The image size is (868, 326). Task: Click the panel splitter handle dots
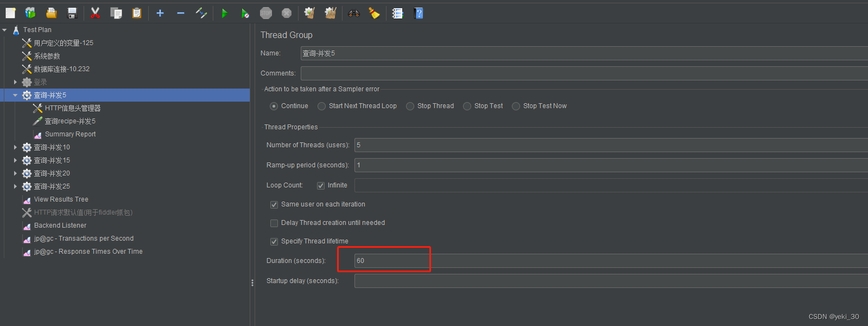point(252,283)
